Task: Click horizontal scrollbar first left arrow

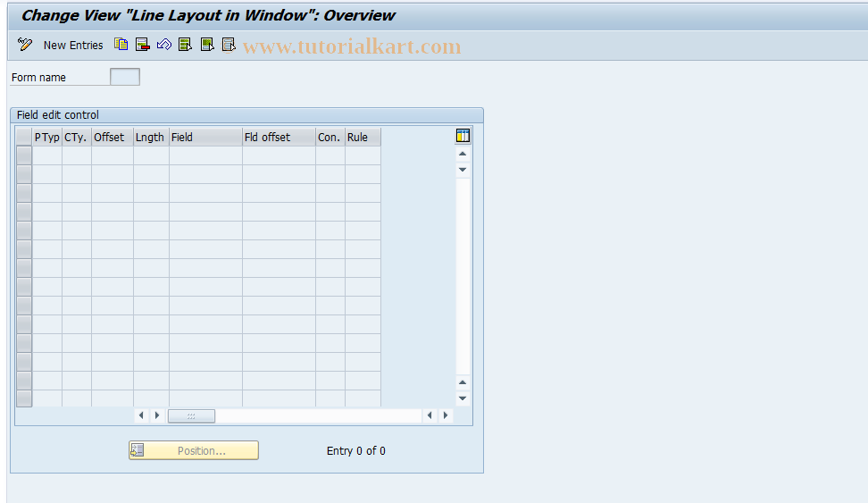Action: (x=141, y=415)
